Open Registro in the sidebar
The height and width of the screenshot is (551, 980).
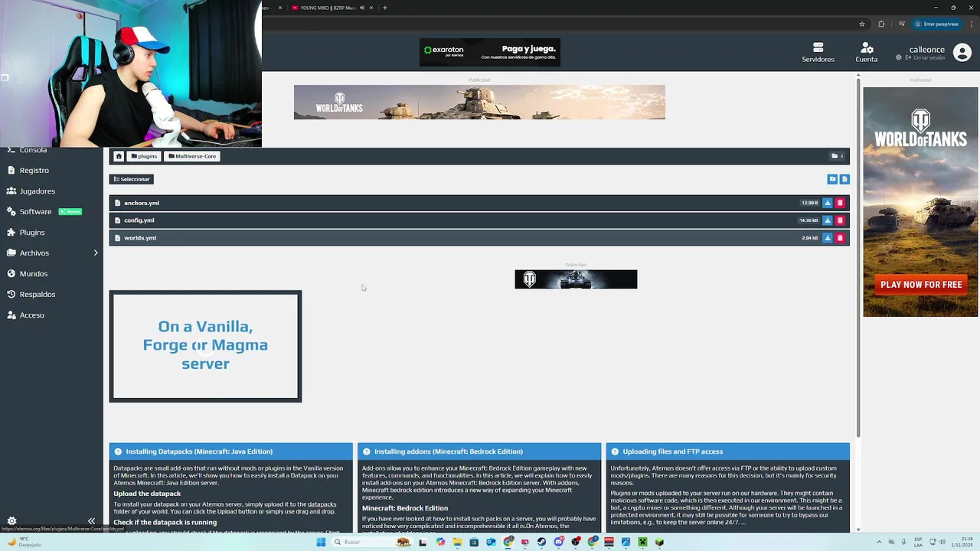(34, 170)
